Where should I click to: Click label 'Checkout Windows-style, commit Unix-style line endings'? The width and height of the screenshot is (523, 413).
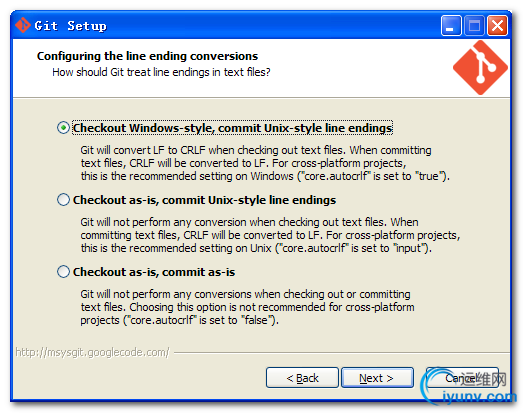tap(232, 128)
